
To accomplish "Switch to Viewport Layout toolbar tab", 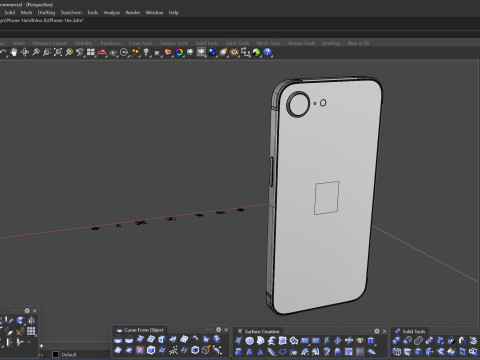I will (49, 43).
